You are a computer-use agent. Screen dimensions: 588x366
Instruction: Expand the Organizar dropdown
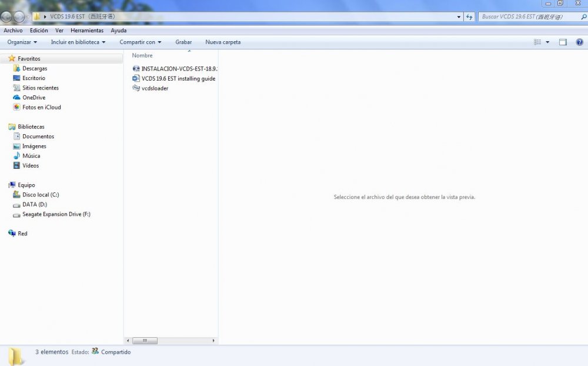point(22,42)
